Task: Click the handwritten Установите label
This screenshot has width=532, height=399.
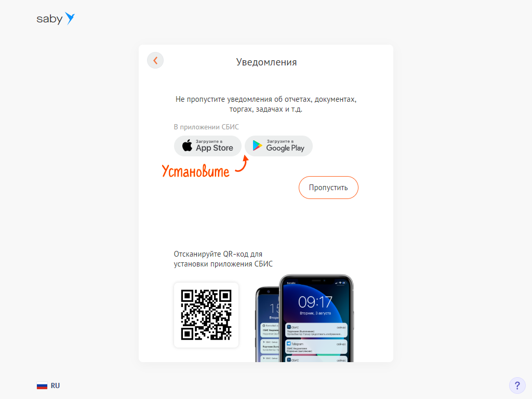Action: click(195, 171)
